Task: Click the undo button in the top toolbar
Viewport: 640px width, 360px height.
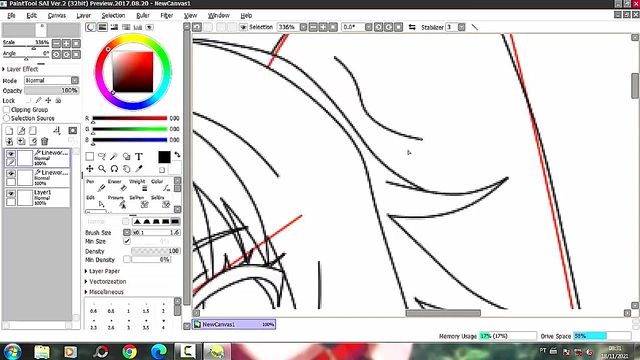Action: 197,27
